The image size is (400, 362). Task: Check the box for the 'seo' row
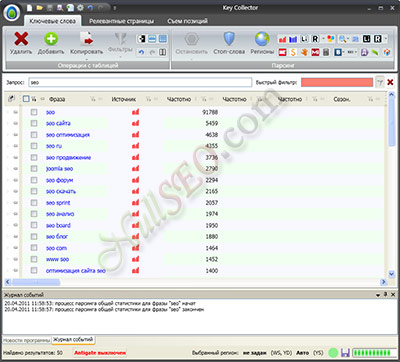[34, 112]
